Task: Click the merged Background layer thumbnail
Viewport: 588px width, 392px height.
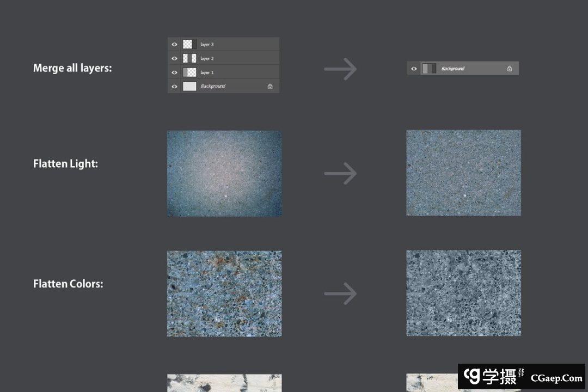Action: click(429, 69)
